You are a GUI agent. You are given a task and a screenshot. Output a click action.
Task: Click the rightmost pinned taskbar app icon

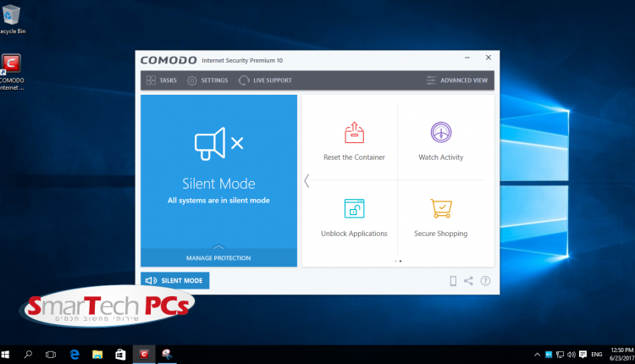pos(167,355)
